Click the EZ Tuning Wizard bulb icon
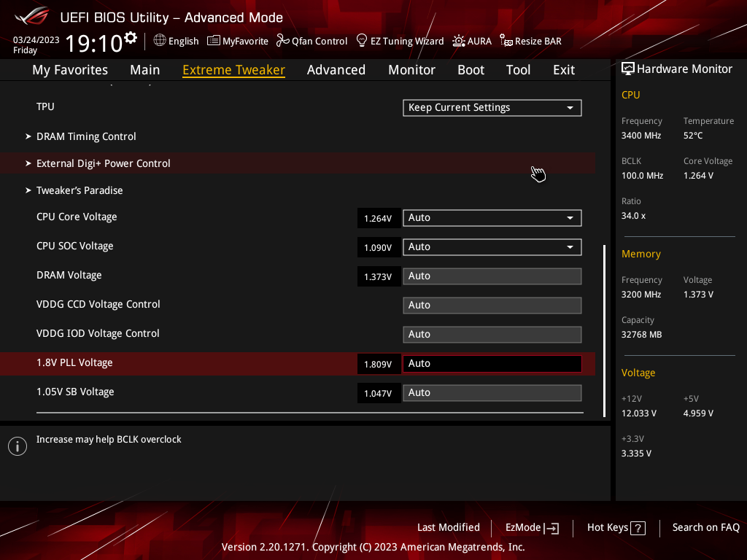This screenshot has width=747, height=560. (x=362, y=41)
